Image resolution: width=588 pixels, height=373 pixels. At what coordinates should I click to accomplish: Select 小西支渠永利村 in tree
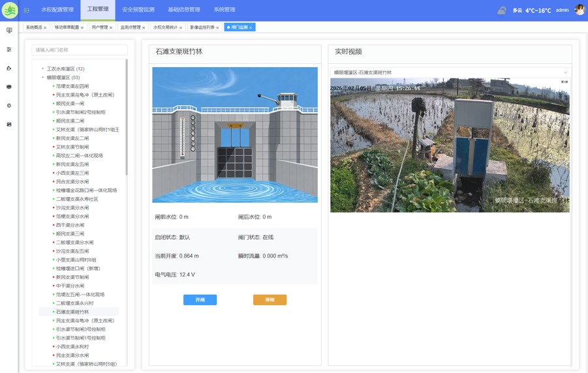[x=72, y=347]
